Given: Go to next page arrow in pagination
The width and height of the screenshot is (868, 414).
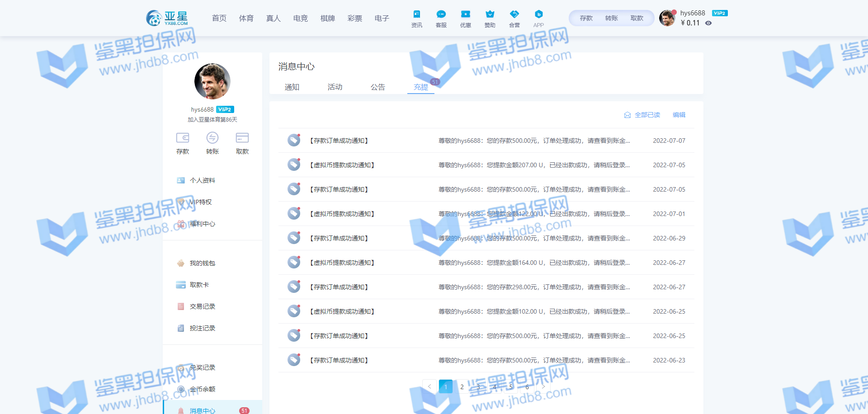Looking at the screenshot, I should (543, 386).
